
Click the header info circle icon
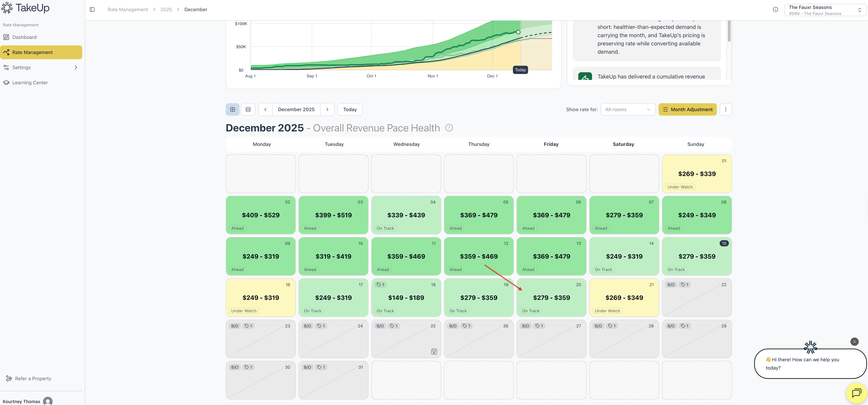[775, 9]
